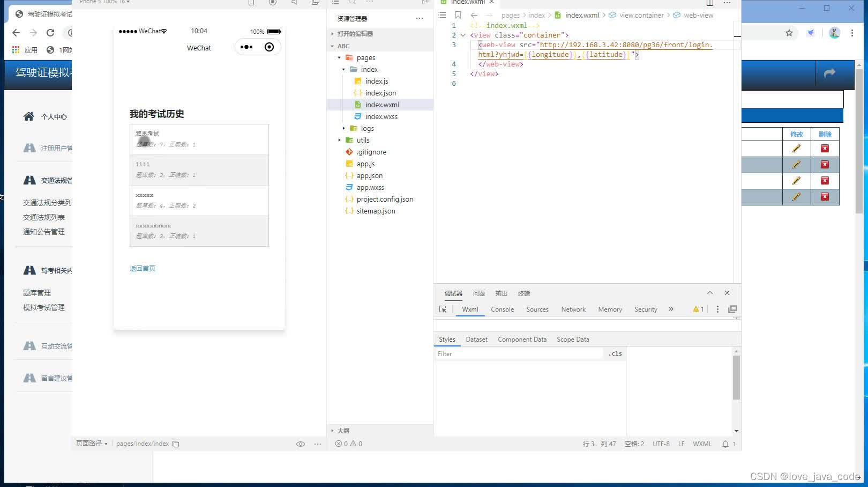Open notifications bell in editor status bar
868x487 pixels.
(x=725, y=444)
